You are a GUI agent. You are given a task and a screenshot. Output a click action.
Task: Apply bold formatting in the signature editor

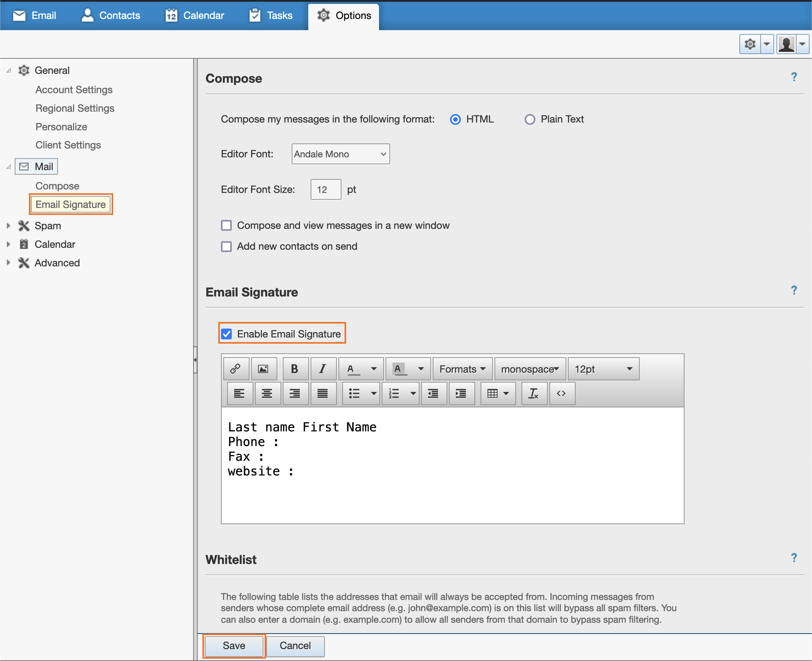(x=295, y=368)
